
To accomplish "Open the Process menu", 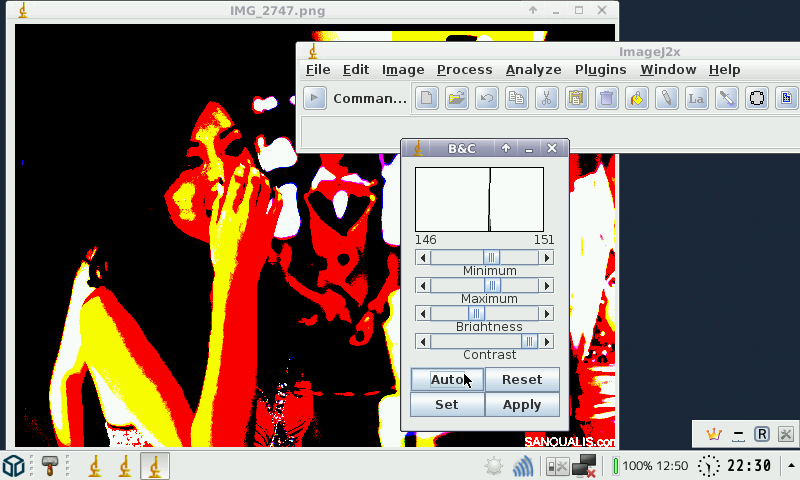I will pos(464,69).
